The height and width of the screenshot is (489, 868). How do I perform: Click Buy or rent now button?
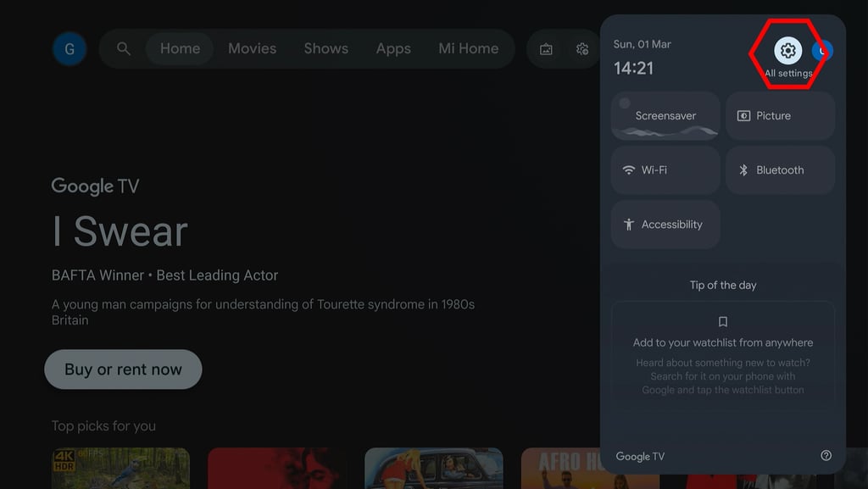123,369
